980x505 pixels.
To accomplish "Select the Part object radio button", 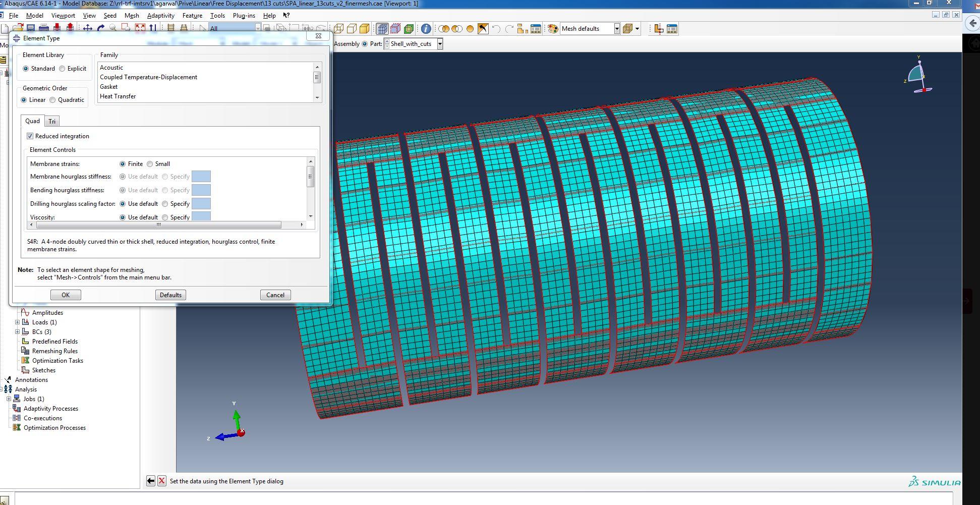I will pos(365,44).
